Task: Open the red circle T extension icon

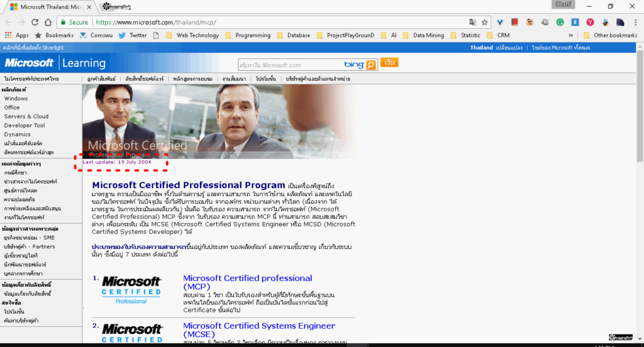Action: [x=590, y=22]
